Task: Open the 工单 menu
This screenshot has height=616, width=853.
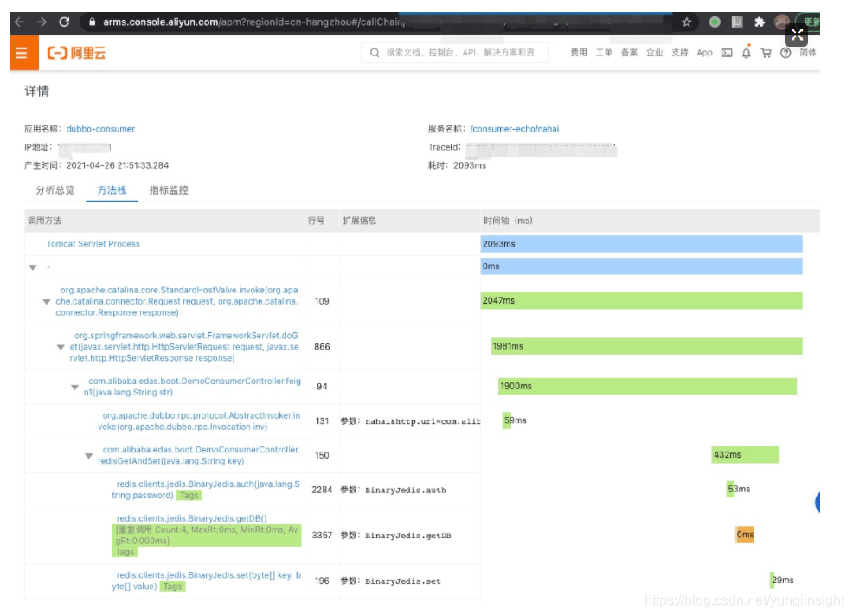Action: (x=604, y=53)
